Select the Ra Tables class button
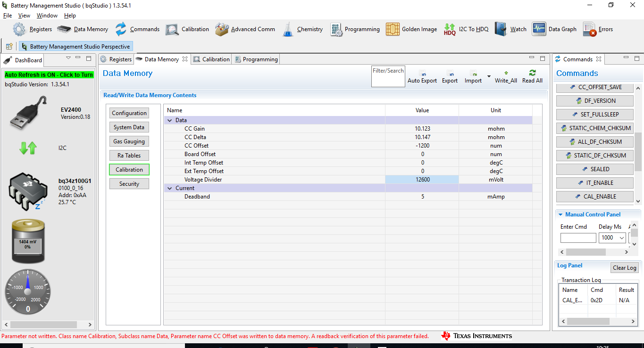 click(129, 156)
